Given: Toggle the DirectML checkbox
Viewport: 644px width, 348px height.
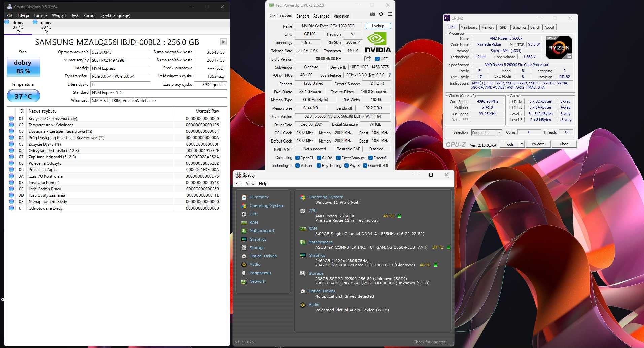Looking at the screenshot, I should (x=370, y=158).
